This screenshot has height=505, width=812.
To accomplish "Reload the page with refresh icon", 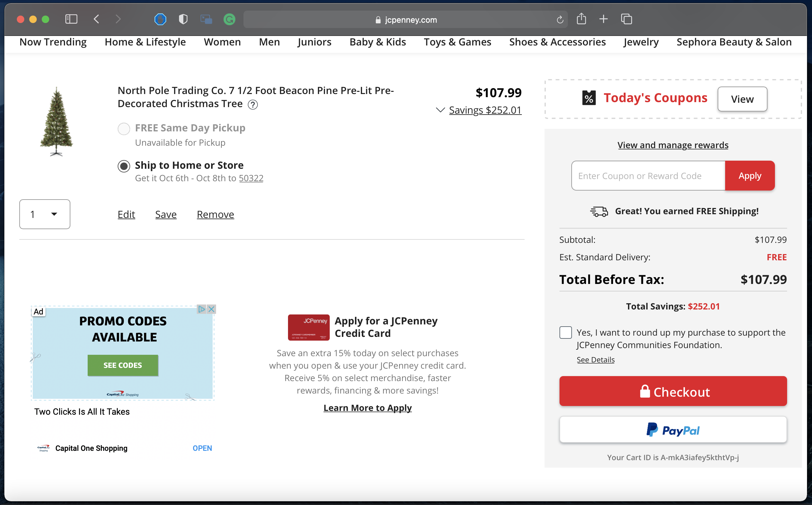I will (560, 20).
